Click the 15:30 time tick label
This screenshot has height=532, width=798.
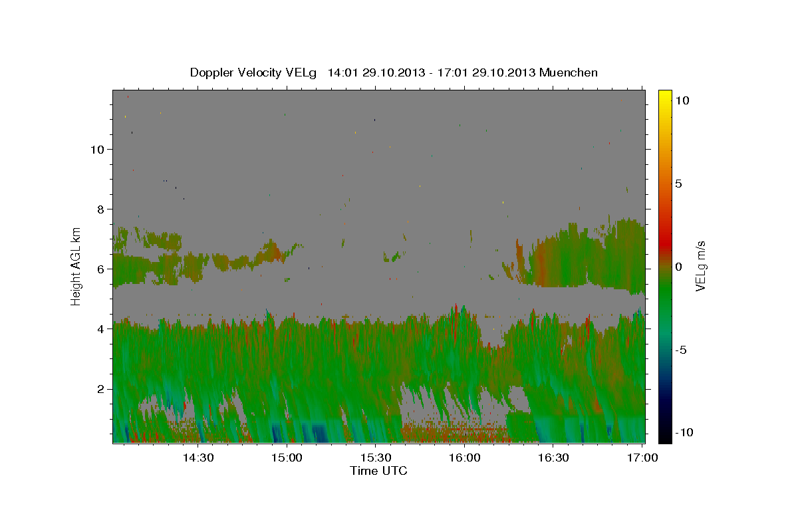pos(376,458)
